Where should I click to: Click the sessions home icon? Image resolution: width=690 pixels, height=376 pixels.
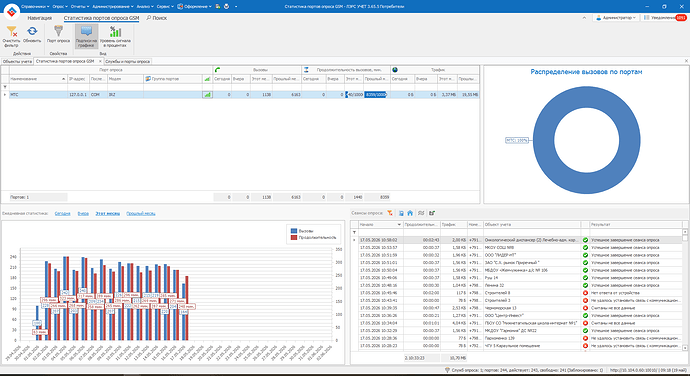tap(410, 213)
